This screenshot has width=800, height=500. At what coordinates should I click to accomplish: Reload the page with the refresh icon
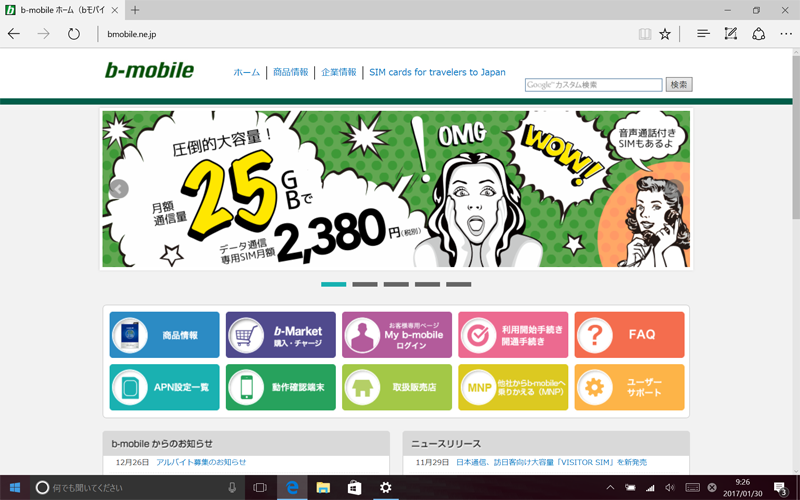[x=73, y=34]
